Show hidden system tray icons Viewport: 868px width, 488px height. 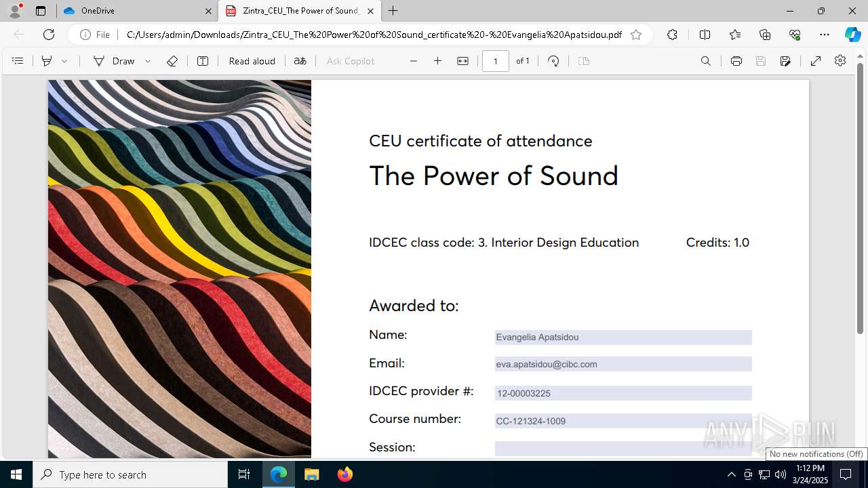click(731, 474)
